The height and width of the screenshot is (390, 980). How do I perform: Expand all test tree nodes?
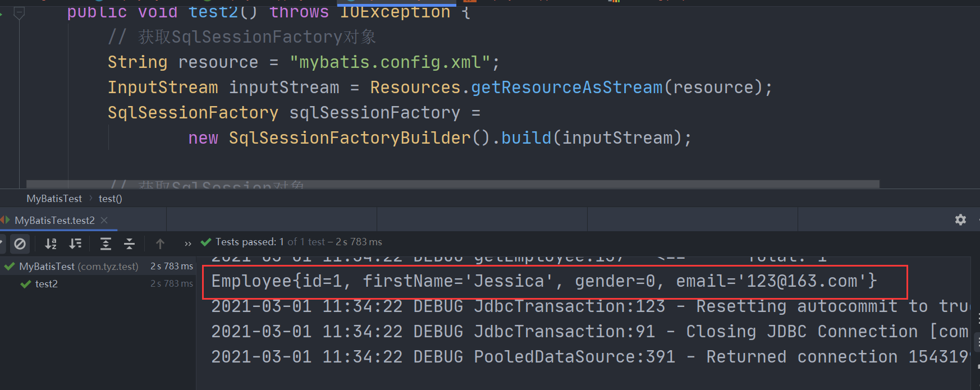[106, 244]
